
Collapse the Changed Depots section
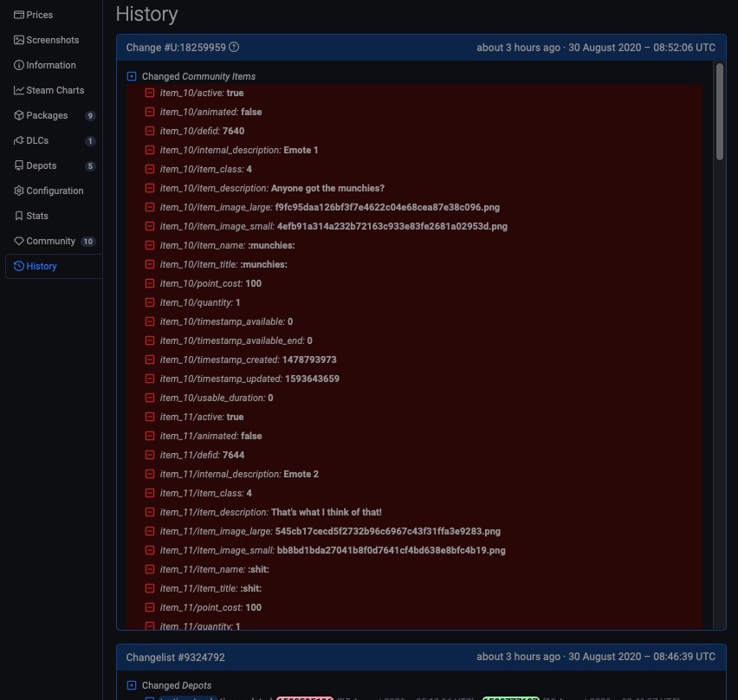pos(132,685)
